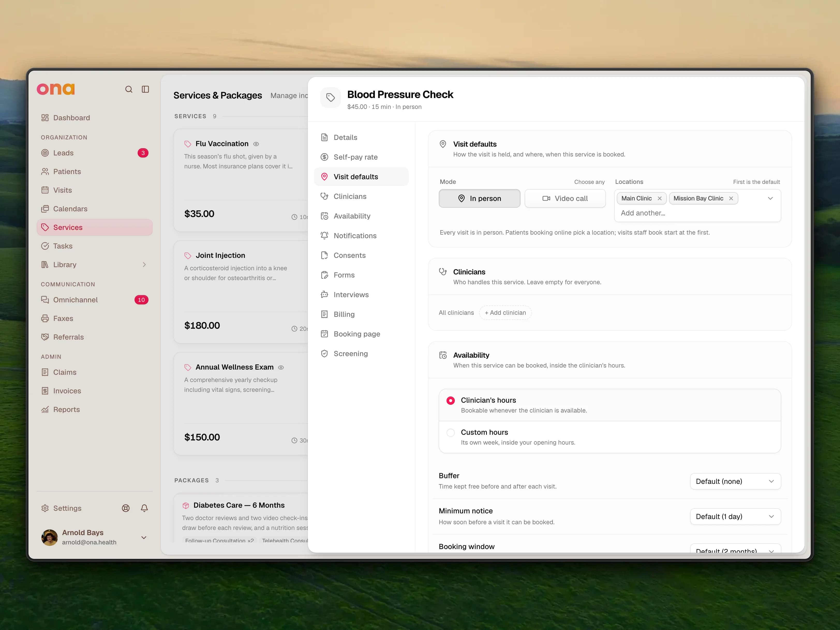The height and width of the screenshot is (630, 840).
Task: Click the Add another… location field
Action: point(643,213)
